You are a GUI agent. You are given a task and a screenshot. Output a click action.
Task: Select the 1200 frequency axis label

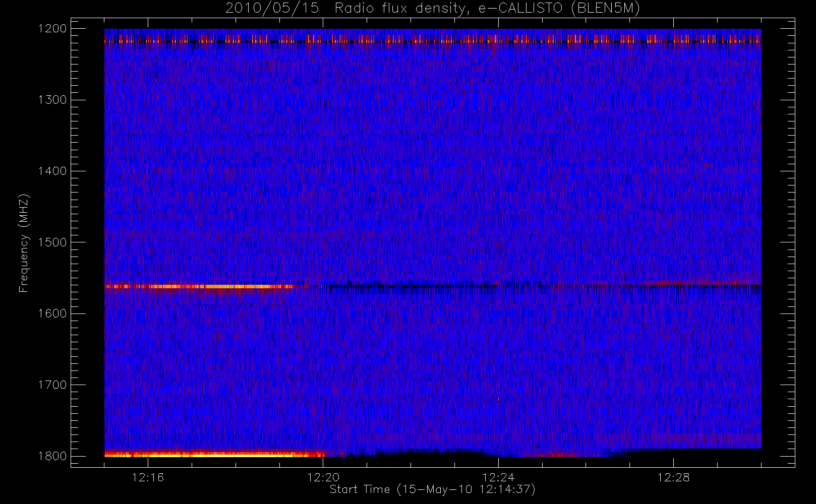[x=52, y=29]
